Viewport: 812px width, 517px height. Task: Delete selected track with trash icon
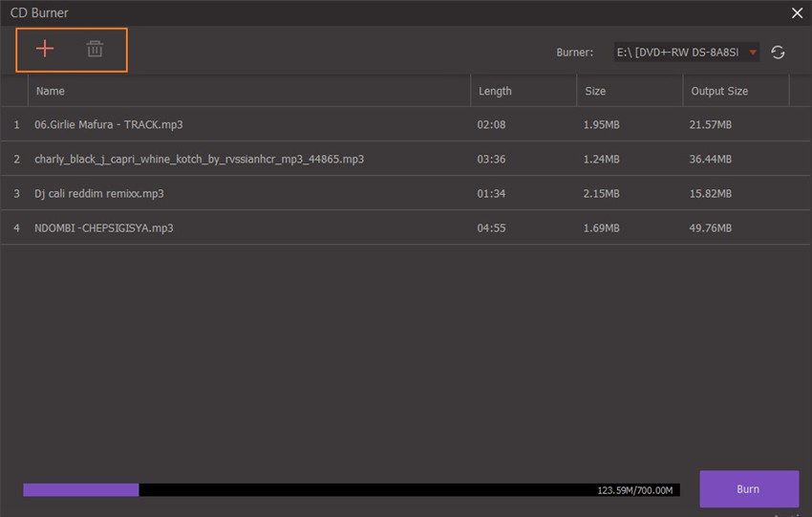[x=95, y=49]
